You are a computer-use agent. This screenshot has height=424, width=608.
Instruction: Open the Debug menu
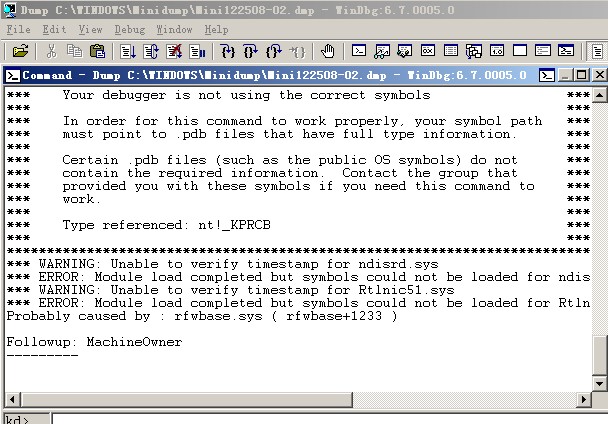pos(130,29)
